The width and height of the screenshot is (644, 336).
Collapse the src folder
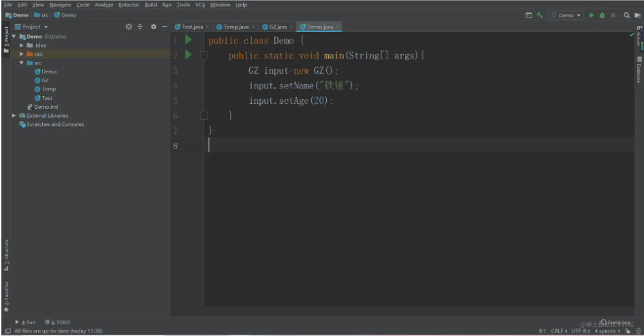coord(21,63)
